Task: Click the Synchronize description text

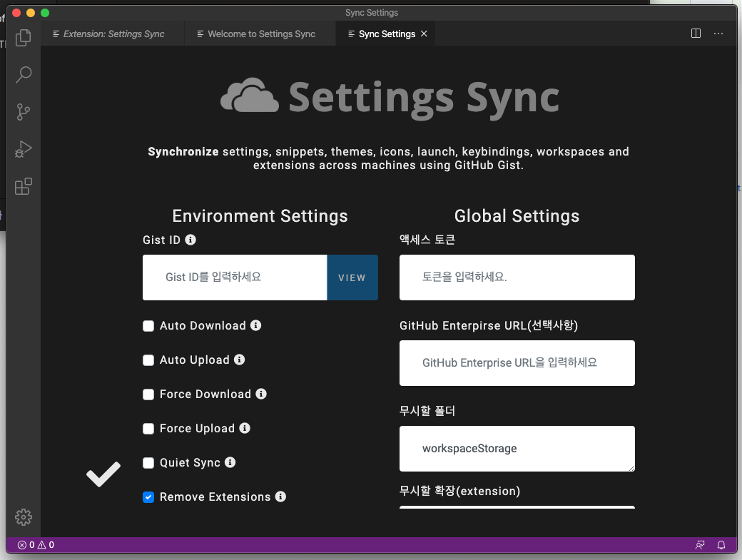Action: [x=389, y=158]
